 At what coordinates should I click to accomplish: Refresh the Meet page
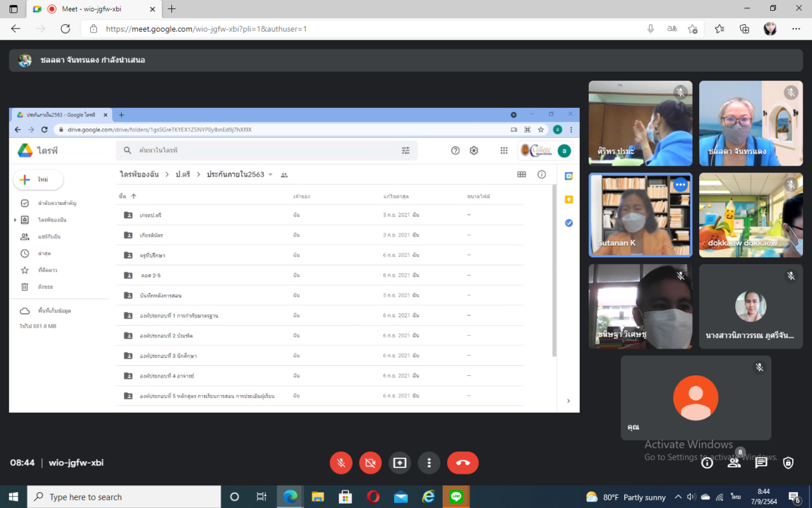click(x=65, y=29)
